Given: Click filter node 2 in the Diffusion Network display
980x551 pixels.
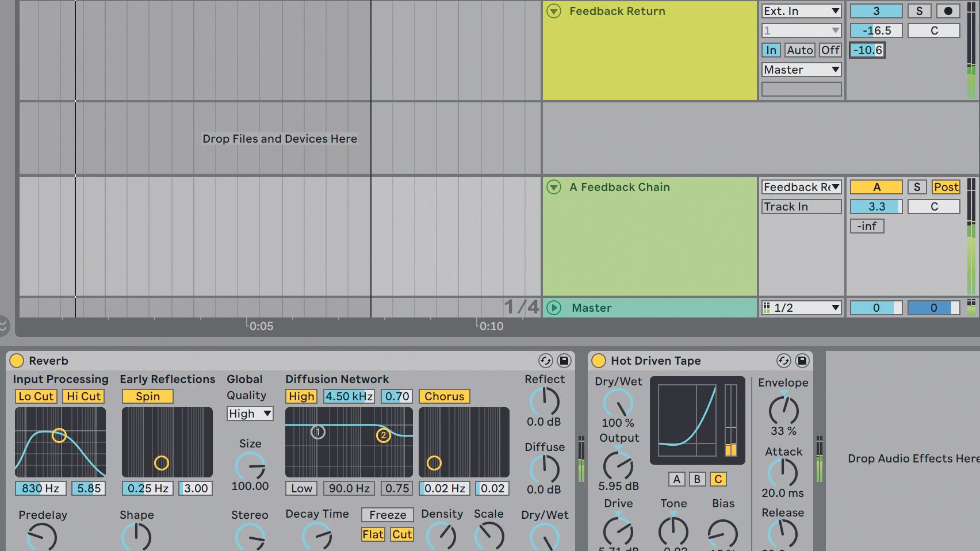Looking at the screenshot, I should [384, 436].
